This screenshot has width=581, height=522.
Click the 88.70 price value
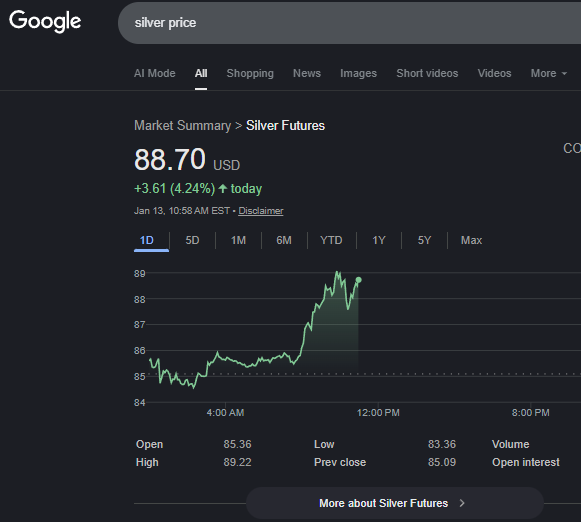pos(170,160)
